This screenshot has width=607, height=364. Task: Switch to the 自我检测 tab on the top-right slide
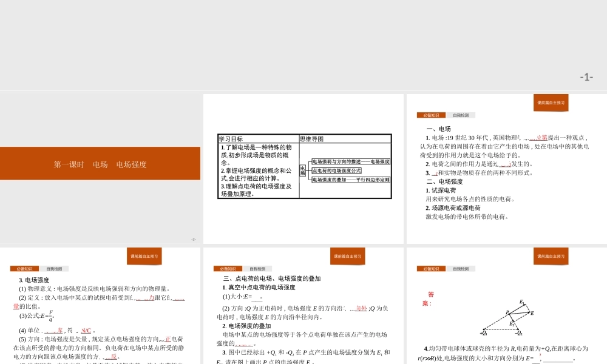pyautogui.click(x=461, y=115)
